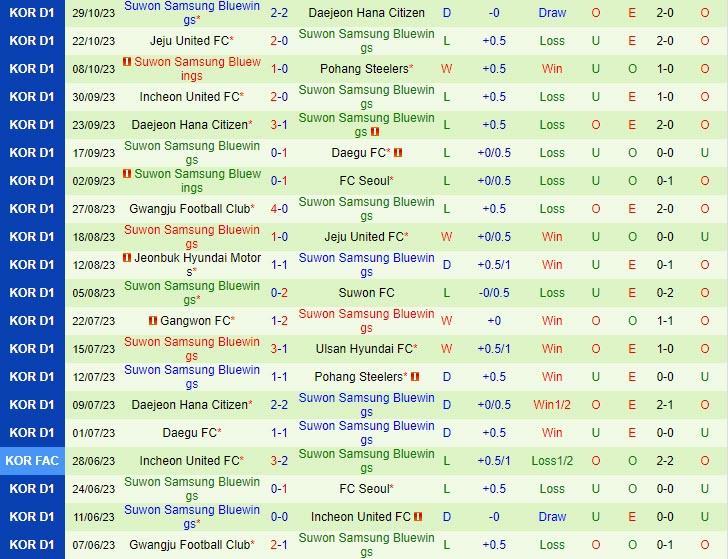
Task: Click red card icon beside Pohang Steelers on 12/07/23
Action: tap(415, 377)
